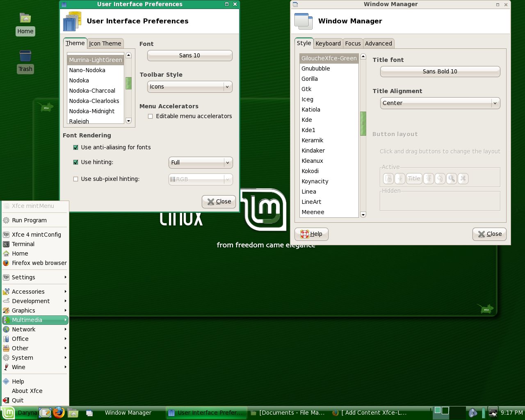Expand the Accessories submenu
Image resolution: width=525 pixels, height=420 pixels.
point(35,292)
